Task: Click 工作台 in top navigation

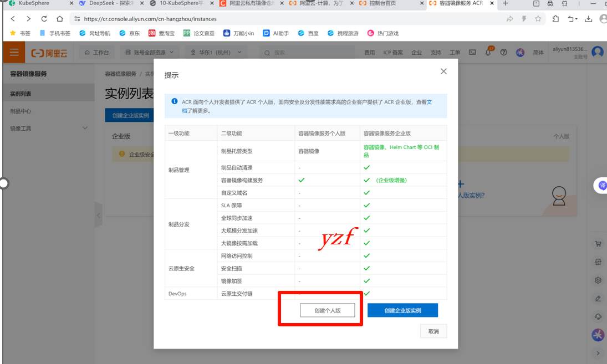Action: [97, 52]
